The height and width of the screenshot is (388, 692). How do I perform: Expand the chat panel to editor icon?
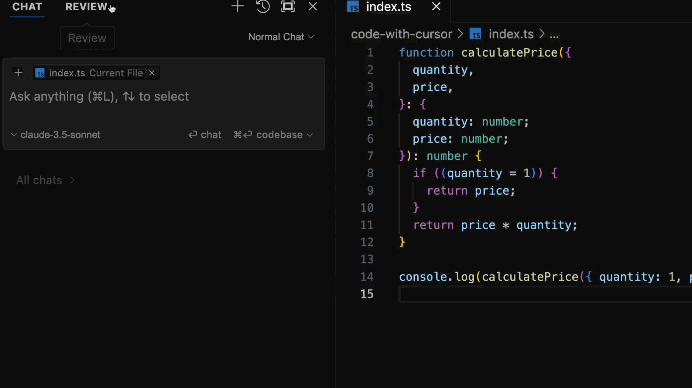(x=288, y=6)
